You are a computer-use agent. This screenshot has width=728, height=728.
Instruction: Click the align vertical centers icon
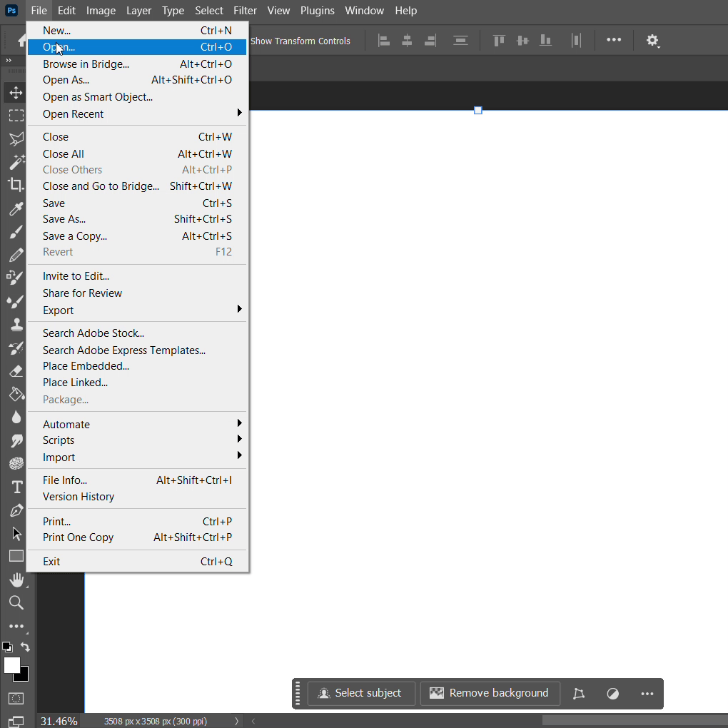point(522,41)
